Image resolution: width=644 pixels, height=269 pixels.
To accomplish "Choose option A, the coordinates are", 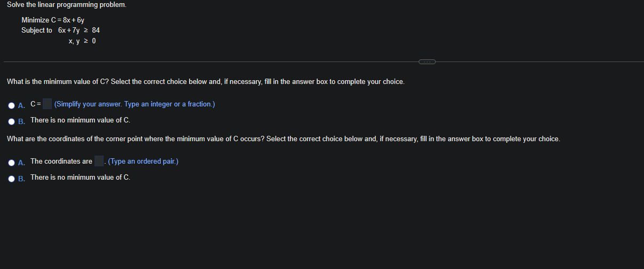I will coord(12,162).
